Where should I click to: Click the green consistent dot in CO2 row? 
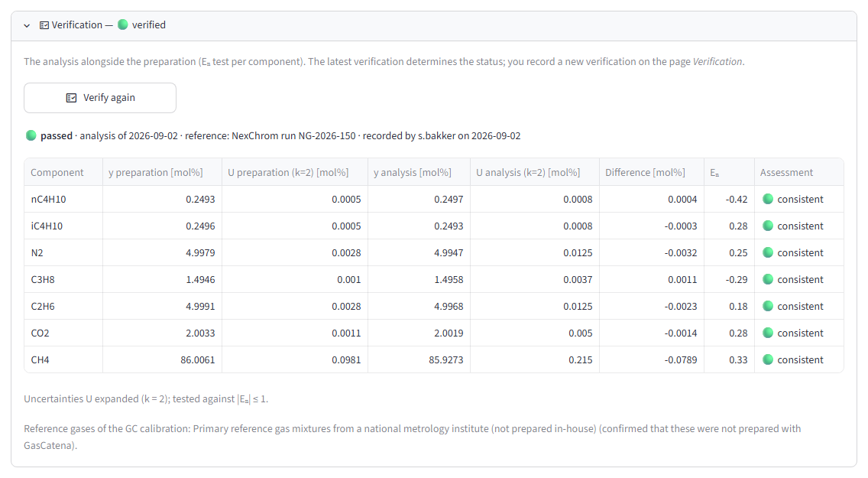click(x=768, y=333)
